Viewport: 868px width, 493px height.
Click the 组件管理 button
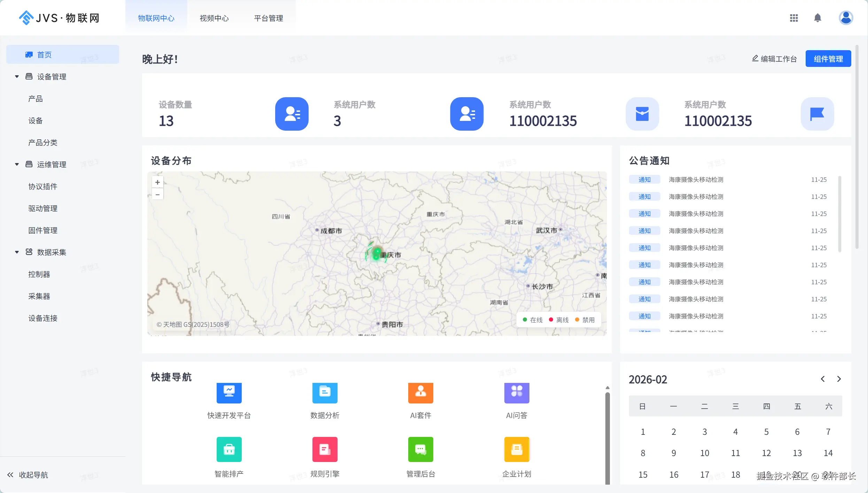[x=828, y=59]
